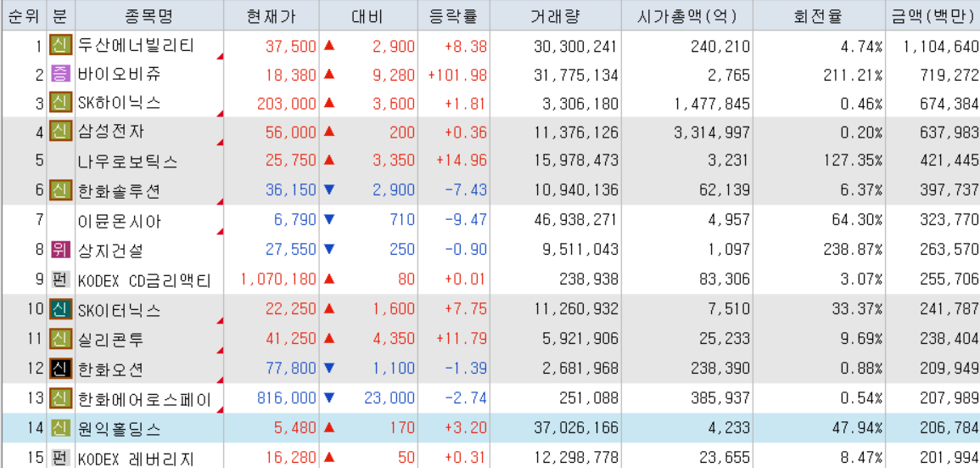Click trade amount 201,994
The height and width of the screenshot is (468, 980).
click(x=950, y=457)
